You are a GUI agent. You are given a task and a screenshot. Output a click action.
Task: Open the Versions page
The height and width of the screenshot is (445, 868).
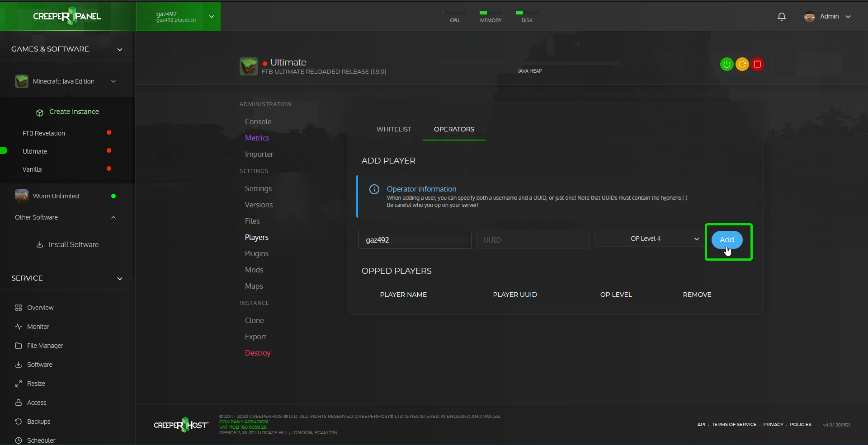(259, 205)
